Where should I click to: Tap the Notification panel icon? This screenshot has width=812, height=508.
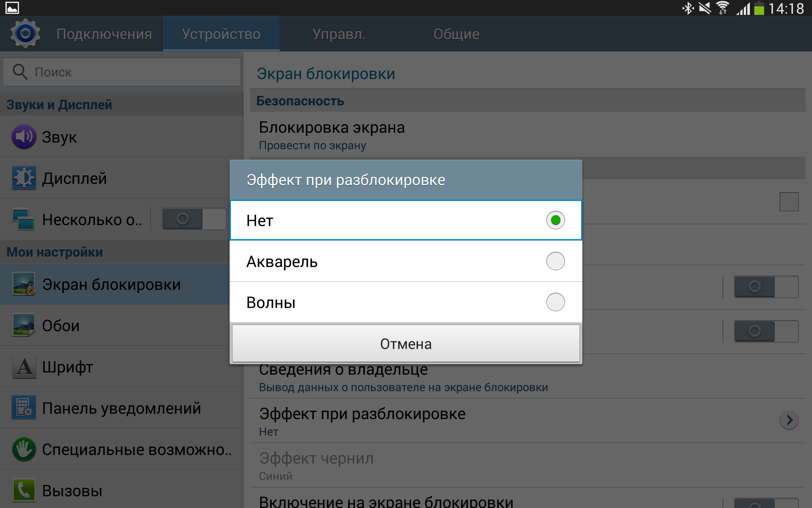24,408
